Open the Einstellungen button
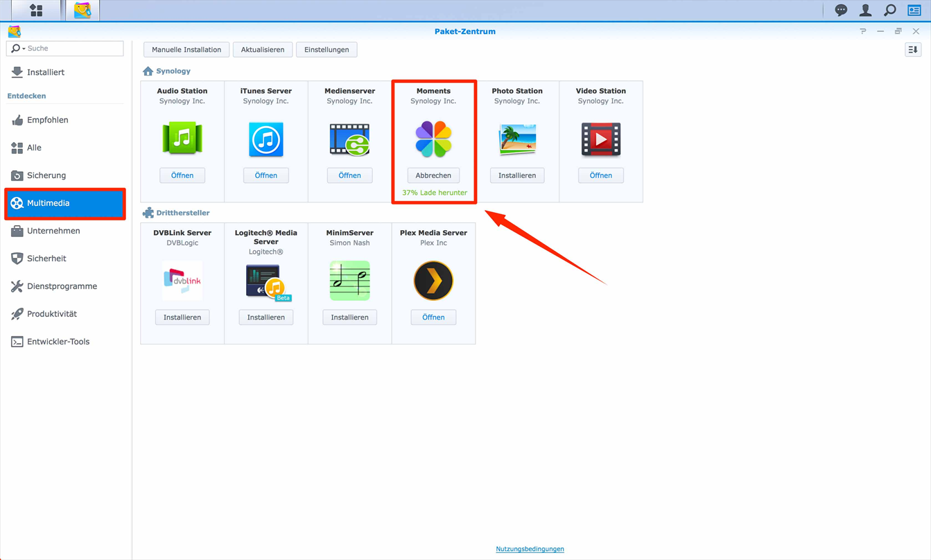The image size is (931, 560). pyautogui.click(x=327, y=50)
